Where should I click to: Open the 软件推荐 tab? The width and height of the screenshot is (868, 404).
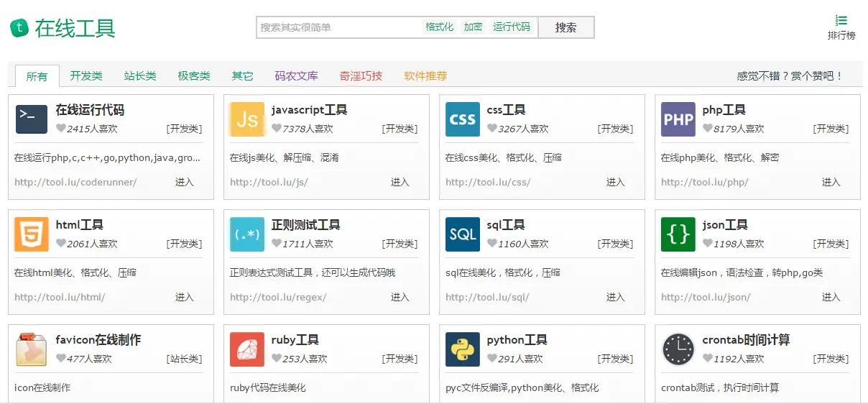pos(426,76)
